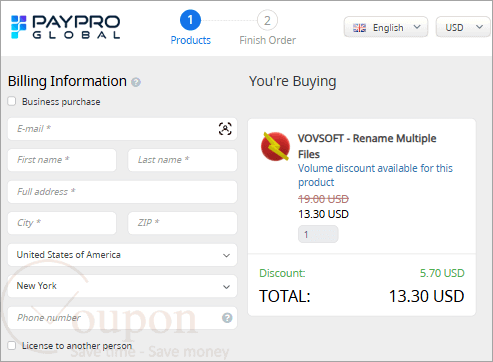Check License to another person
Image resolution: width=493 pixels, height=362 pixels.
coord(12,345)
